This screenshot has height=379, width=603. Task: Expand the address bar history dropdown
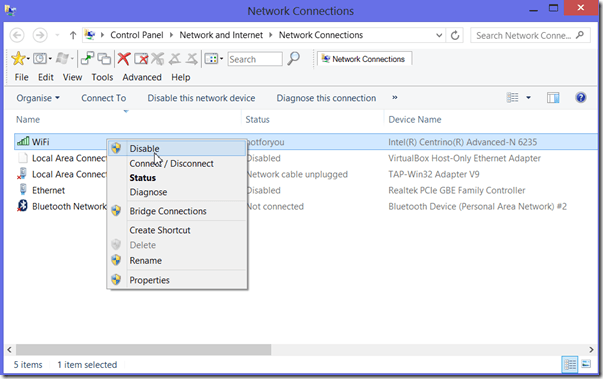(x=439, y=35)
